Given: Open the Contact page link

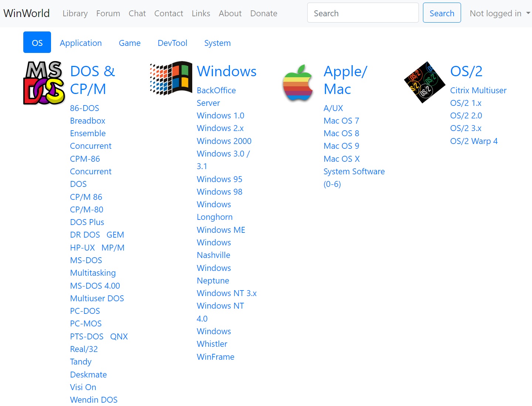Looking at the screenshot, I should [169, 13].
